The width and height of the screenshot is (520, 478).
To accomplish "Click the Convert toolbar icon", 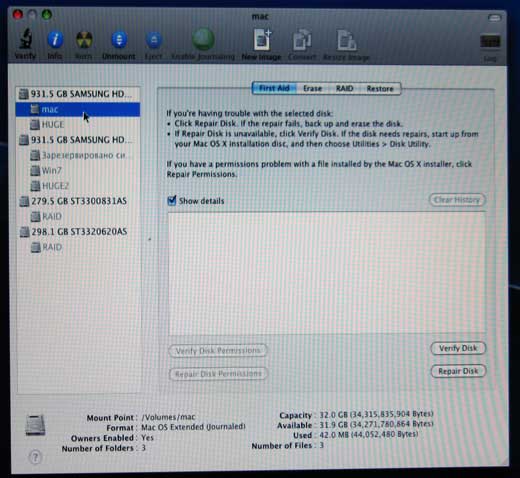I will click(302, 40).
